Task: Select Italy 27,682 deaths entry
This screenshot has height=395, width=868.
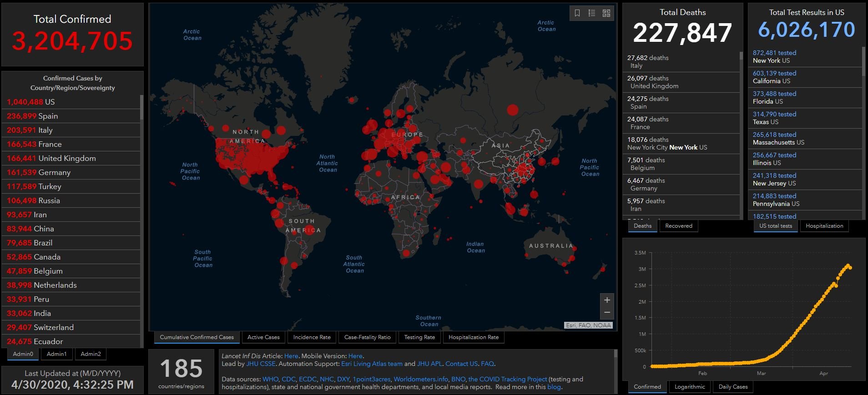Action: pyautogui.click(x=681, y=61)
